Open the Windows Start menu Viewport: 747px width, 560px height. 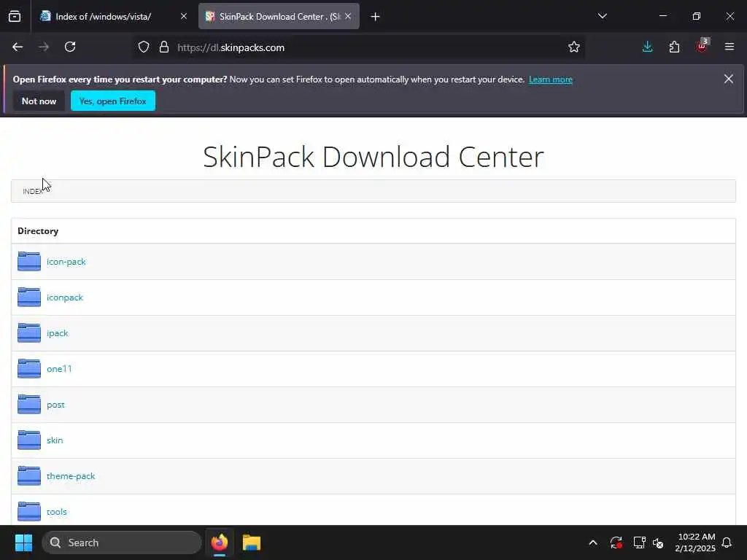23,542
